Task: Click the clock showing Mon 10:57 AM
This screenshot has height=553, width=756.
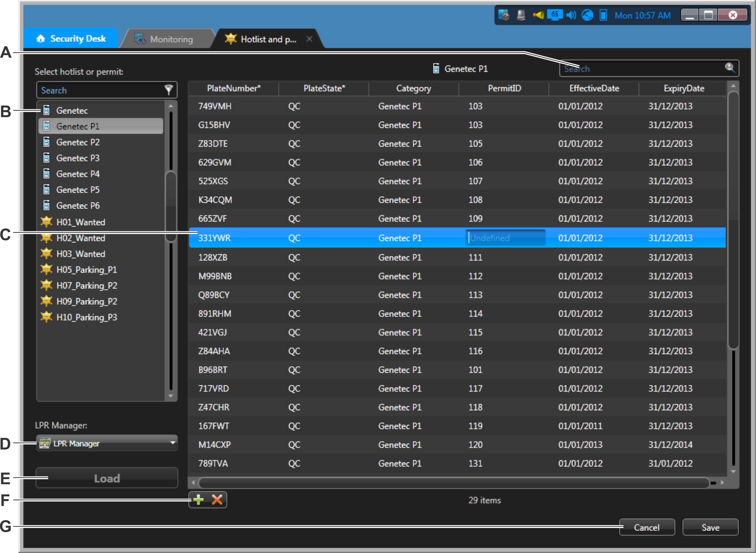Action: 642,15
